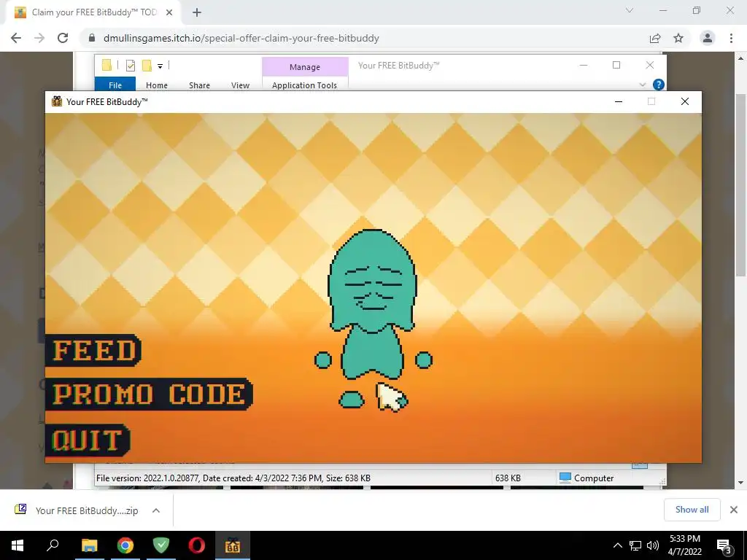This screenshot has width=747, height=560.
Task: Select QUIT in the BitBuddy game menu
Action: [88, 440]
